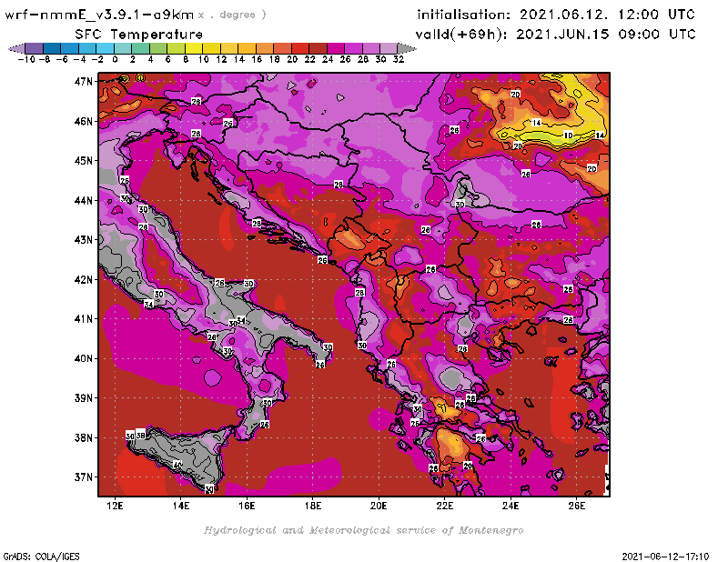This screenshot has height=562, width=728.
Task: Click the longitude axis label 14E
Action: (180, 506)
